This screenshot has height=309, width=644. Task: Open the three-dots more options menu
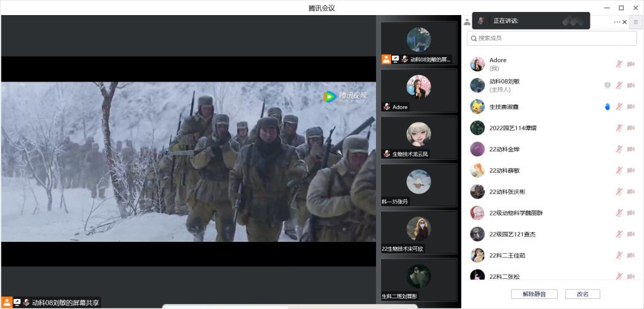[x=617, y=22]
